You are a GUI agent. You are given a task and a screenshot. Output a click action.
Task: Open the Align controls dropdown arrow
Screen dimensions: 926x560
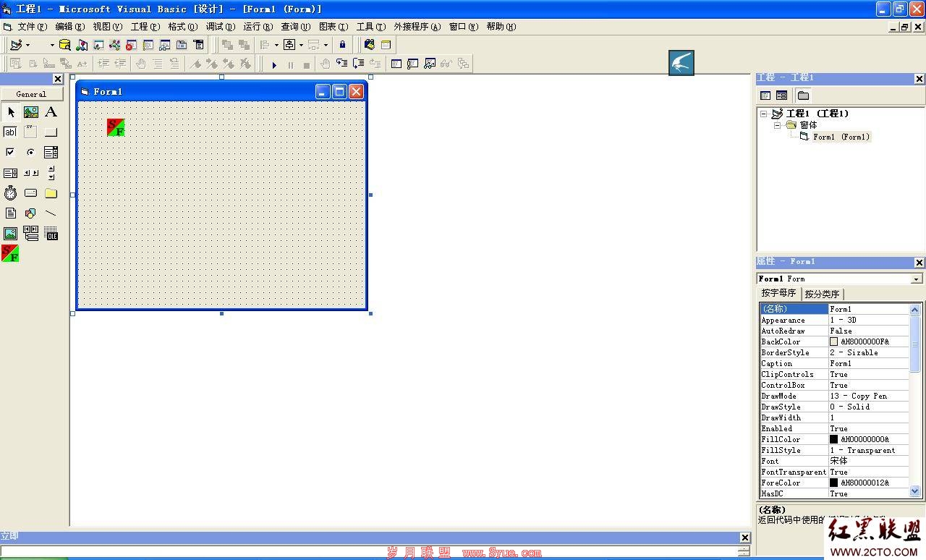pos(276,45)
